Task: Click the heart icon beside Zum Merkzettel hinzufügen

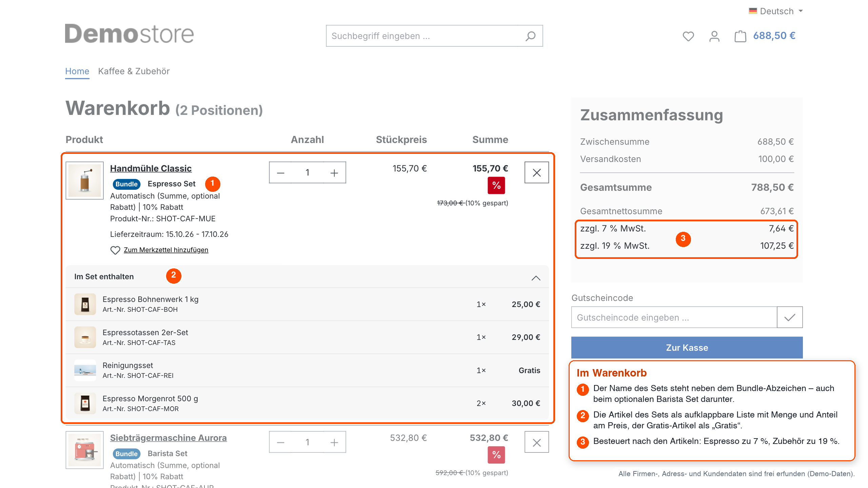Action: click(x=115, y=250)
